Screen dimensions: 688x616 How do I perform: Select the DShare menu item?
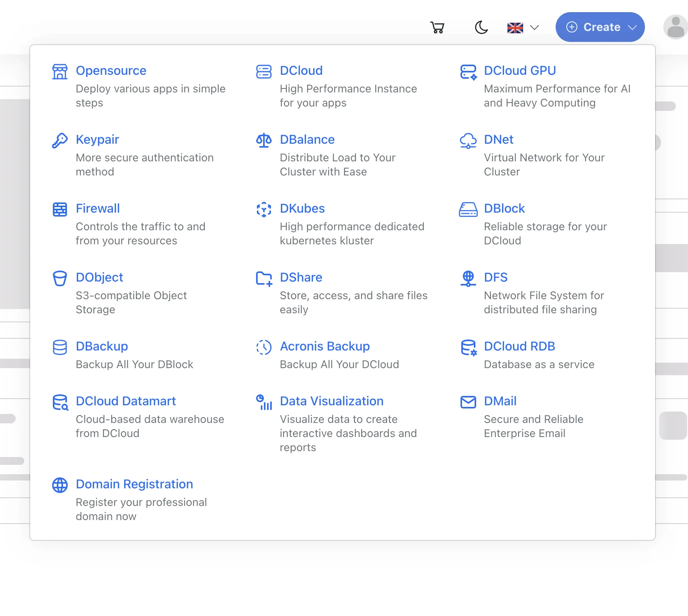301,277
